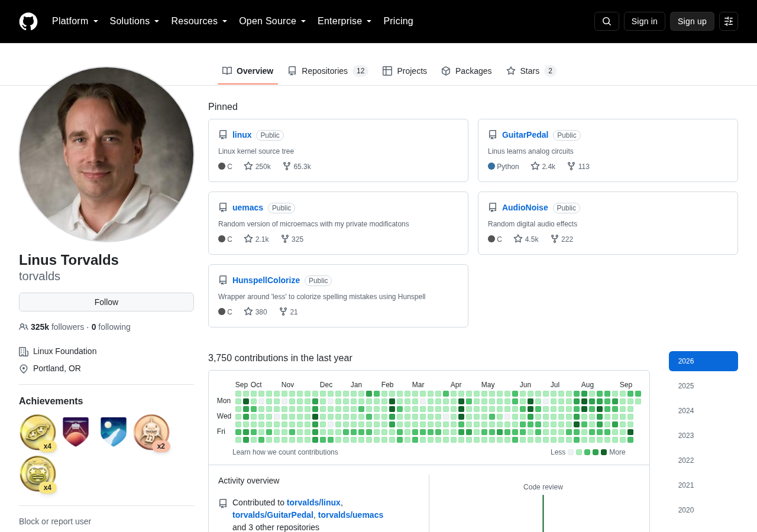Open torvalds/GuitarPedal in Activity overview
This screenshot has height=532, width=757.
coord(273,515)
